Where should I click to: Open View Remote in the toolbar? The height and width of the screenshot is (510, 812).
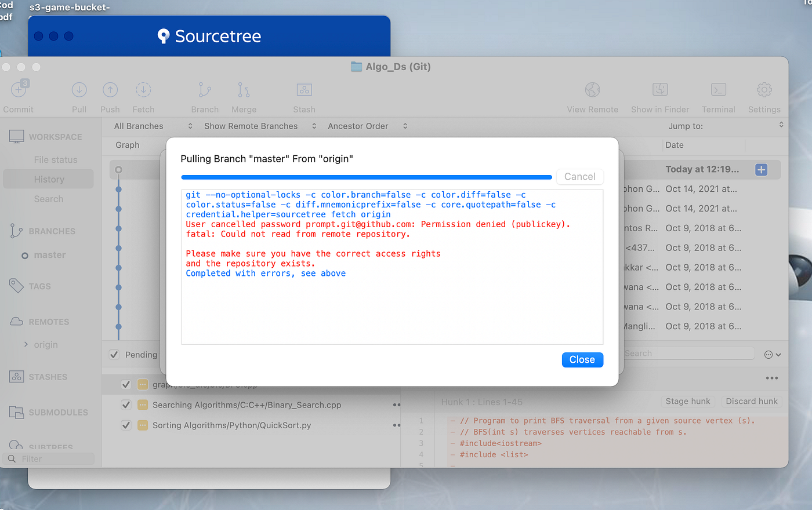point(592,93)
